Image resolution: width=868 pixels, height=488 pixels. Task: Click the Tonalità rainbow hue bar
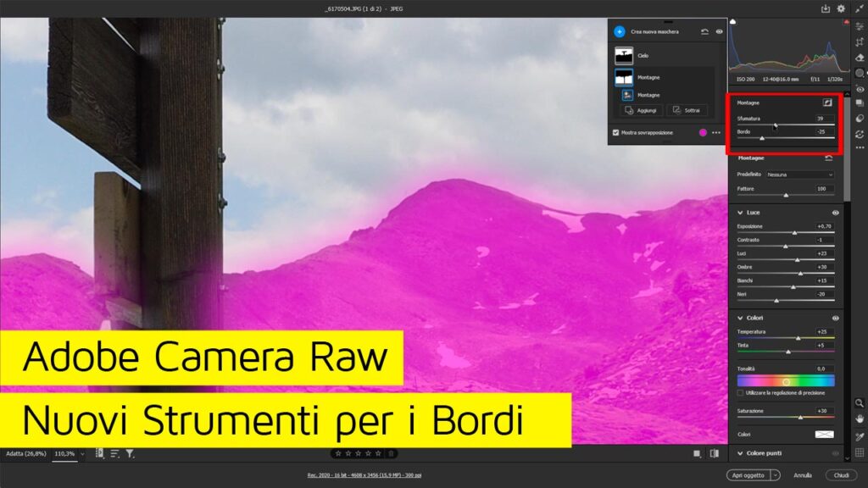click(786, 380)
